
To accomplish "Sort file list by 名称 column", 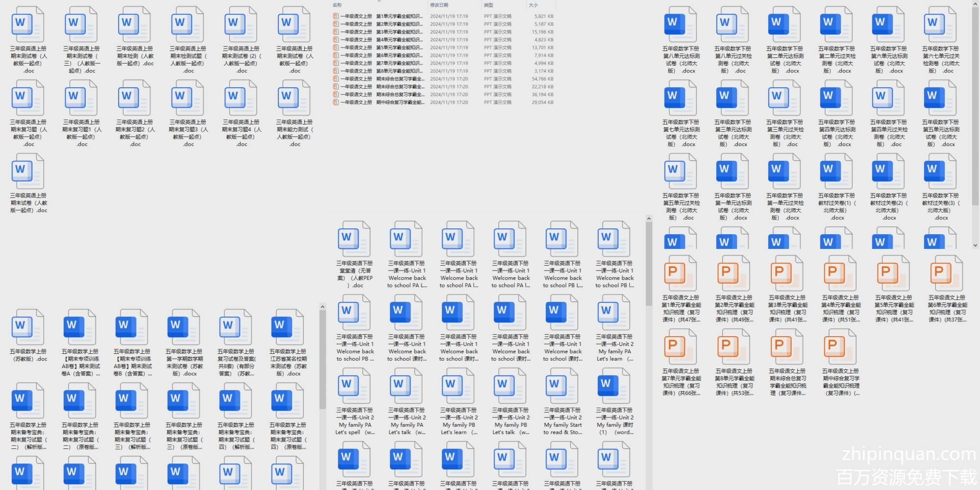I will pos(337,5).
